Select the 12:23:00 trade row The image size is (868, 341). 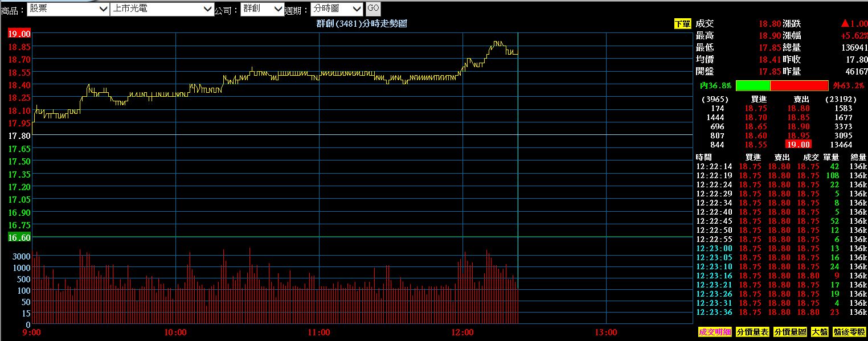click(781, 248)
